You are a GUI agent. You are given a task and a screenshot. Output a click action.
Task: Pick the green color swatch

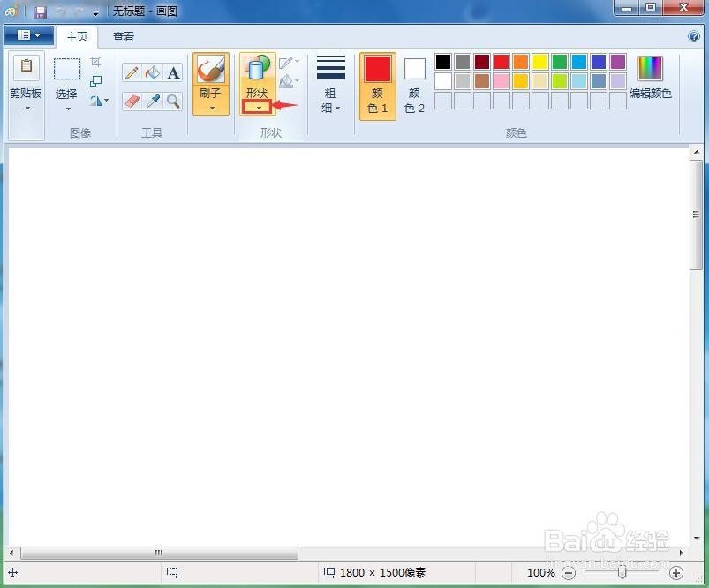(x=560, y=62)
